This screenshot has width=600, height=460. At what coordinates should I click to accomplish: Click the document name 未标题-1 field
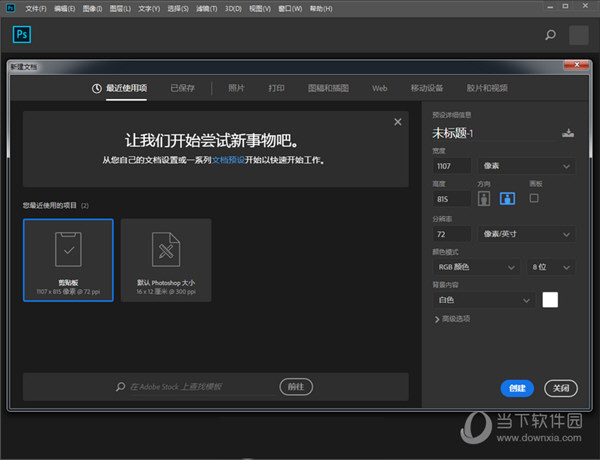[x=494, y=133]
